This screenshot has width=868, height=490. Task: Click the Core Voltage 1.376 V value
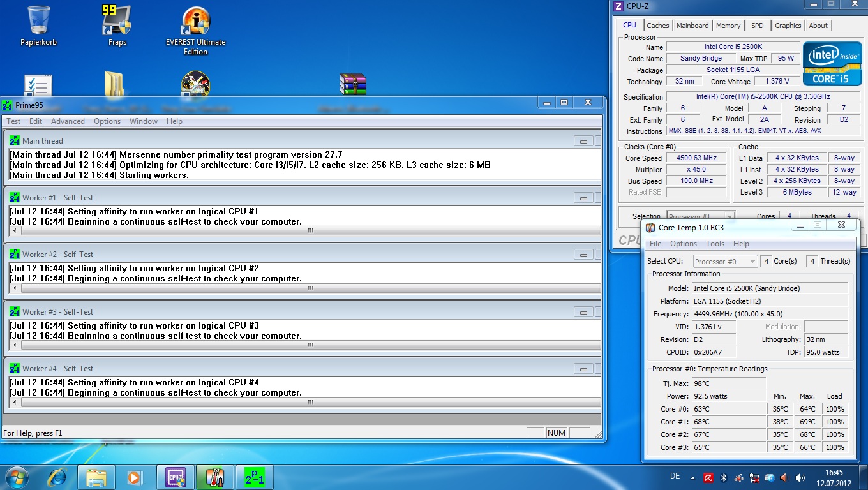777,81
